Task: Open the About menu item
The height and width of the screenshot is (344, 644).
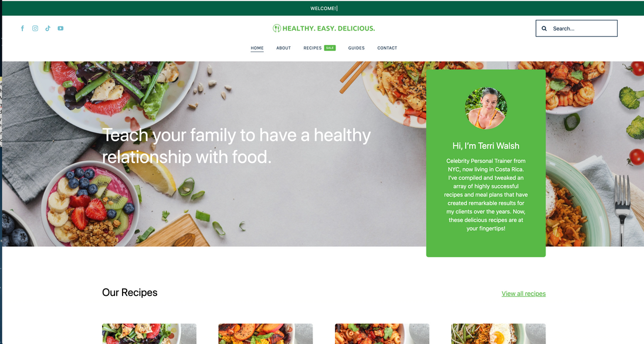Action: 283,48
